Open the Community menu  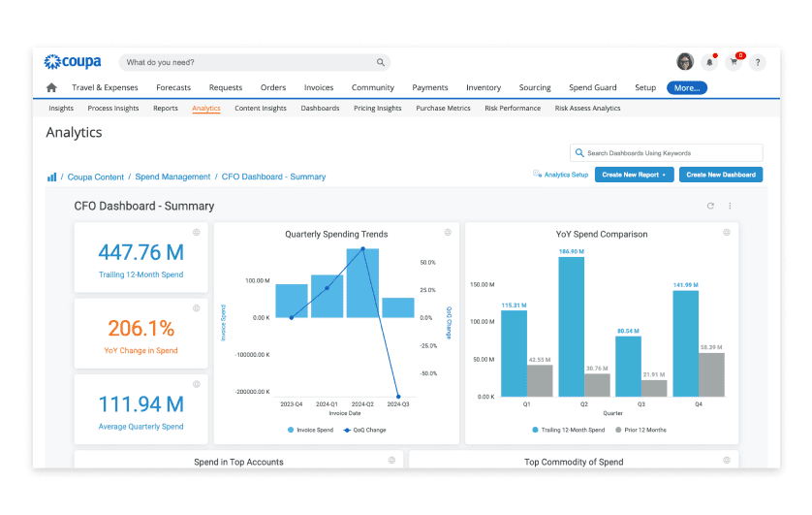[373, 87]
